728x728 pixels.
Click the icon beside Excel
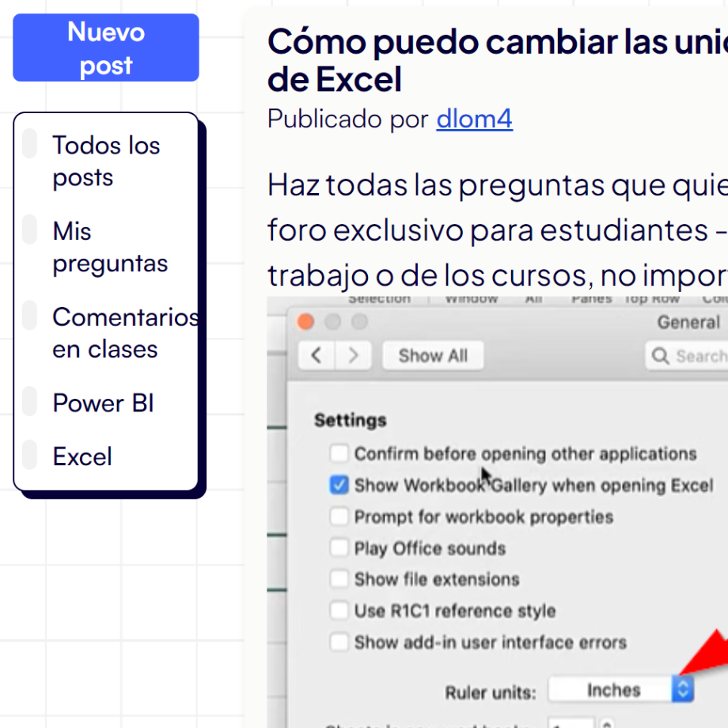point(29,456)
